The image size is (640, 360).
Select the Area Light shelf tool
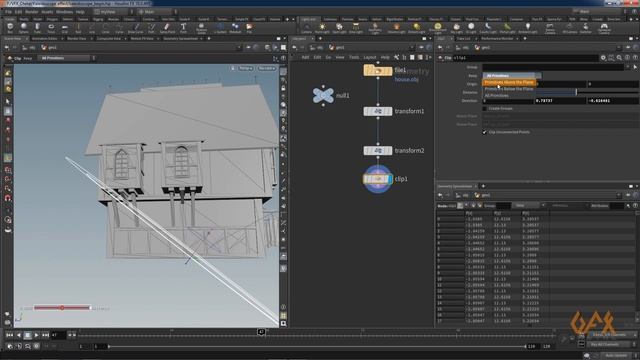click(356, 28)
